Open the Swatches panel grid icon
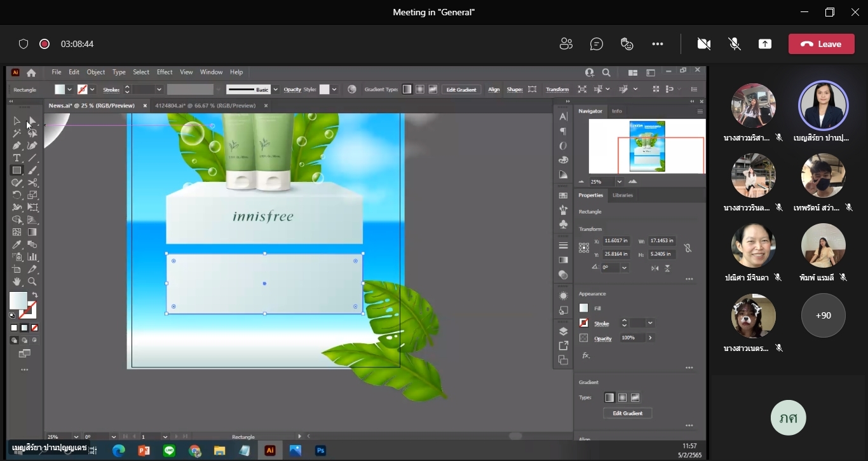The image size is (868, 461). tap(563, 195)
